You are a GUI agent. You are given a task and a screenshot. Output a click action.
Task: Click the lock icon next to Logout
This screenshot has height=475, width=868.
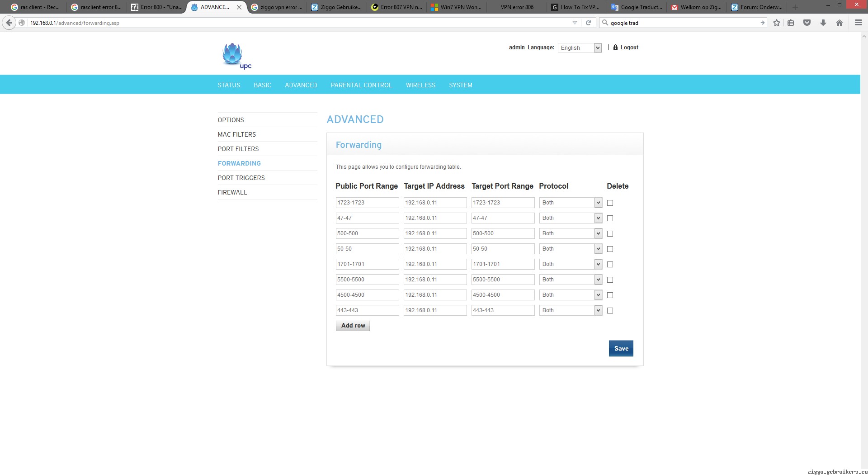pos(615,47)
